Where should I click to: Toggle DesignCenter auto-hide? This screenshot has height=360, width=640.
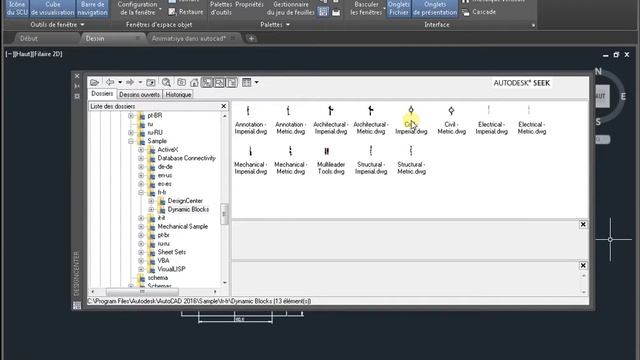[77, 86]
